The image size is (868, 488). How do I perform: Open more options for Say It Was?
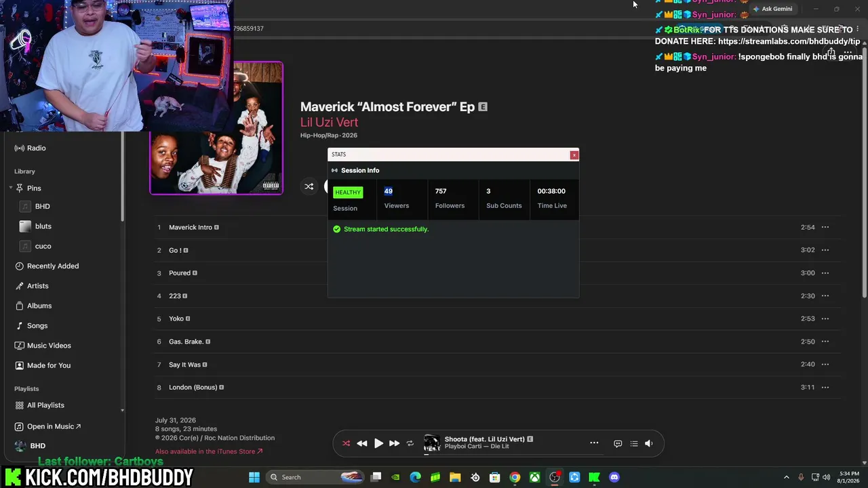pos(825,365)
